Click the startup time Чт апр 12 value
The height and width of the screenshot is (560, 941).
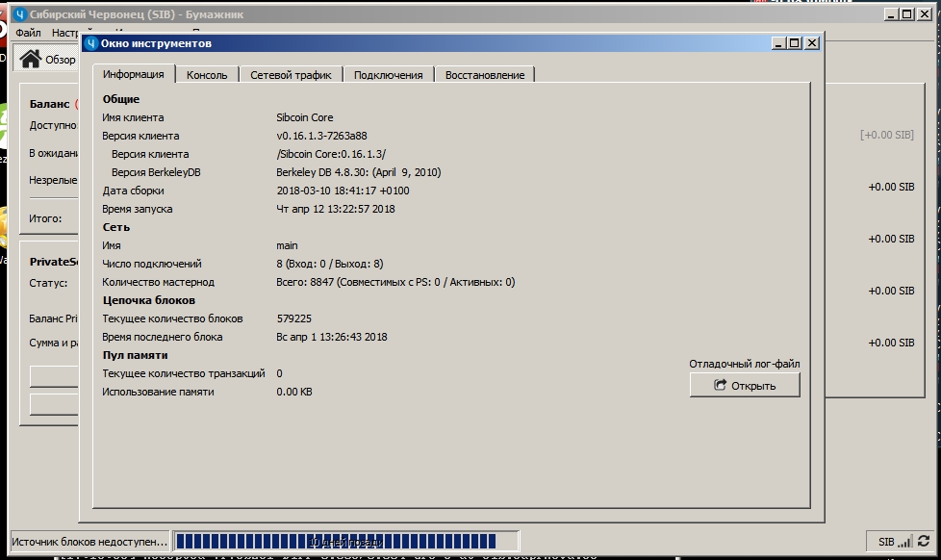336,209
